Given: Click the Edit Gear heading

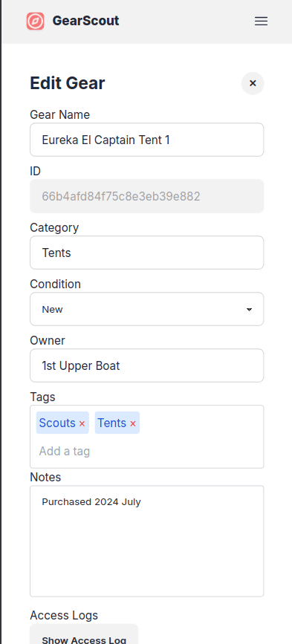Looking at the screenshot, I should click(x=68, y=83).
